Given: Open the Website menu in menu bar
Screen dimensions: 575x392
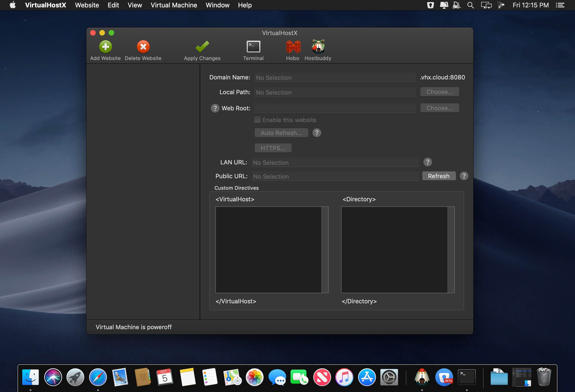Looking at the screenshot, I should tap(87, 5).
